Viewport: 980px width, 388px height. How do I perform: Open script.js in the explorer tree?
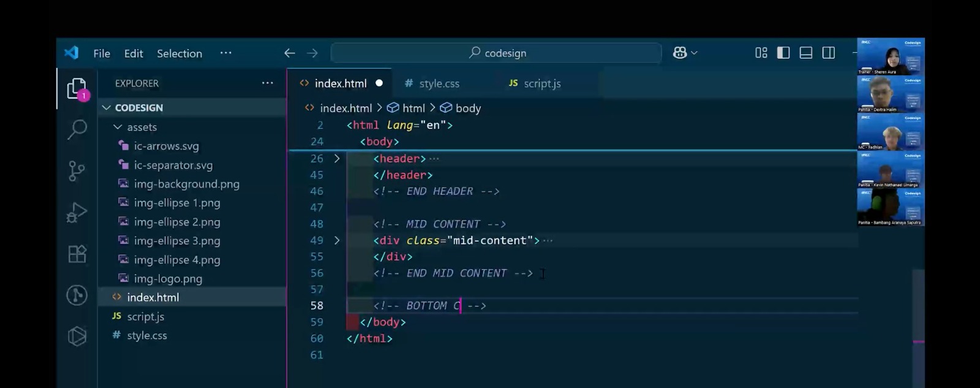pos(145,316)
